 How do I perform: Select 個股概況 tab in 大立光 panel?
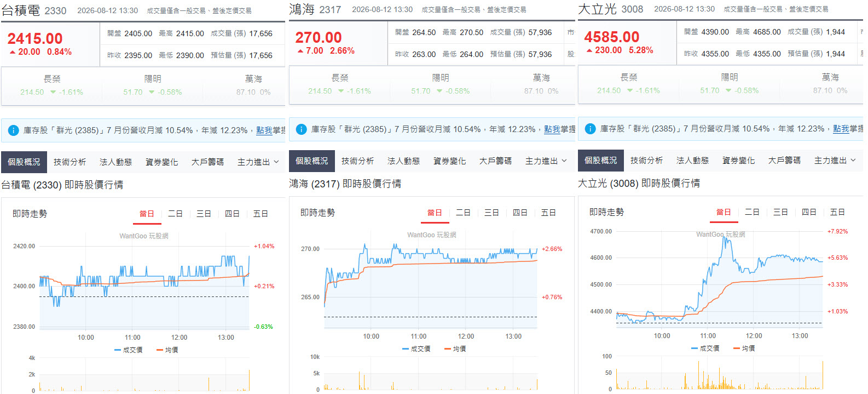600,161
